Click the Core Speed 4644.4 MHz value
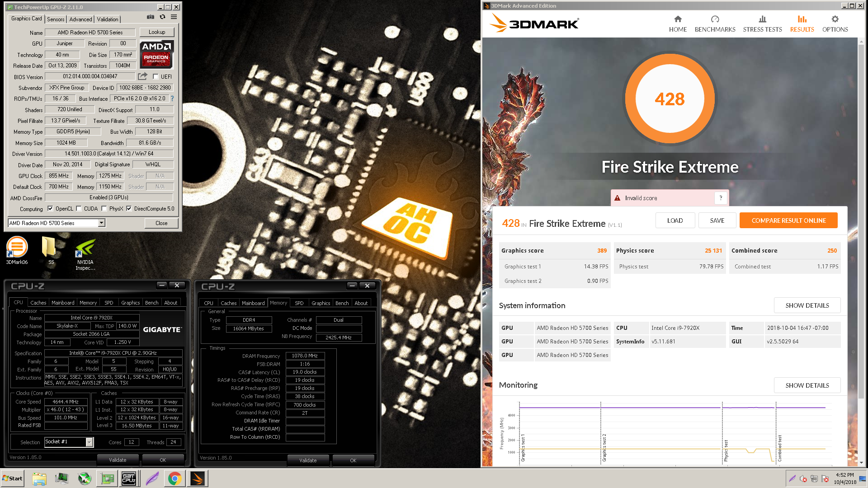The image size is (868, 488). pos(66,402)
